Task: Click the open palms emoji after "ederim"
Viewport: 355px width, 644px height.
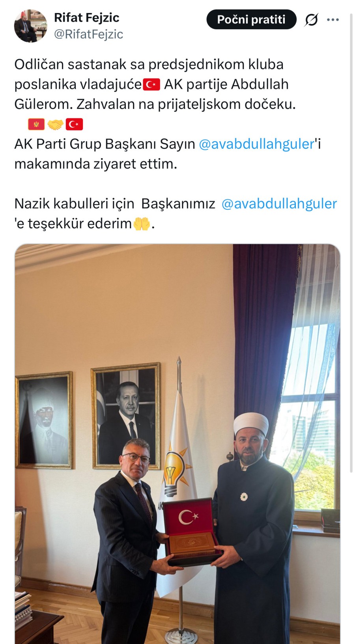Action: (142, 224)
